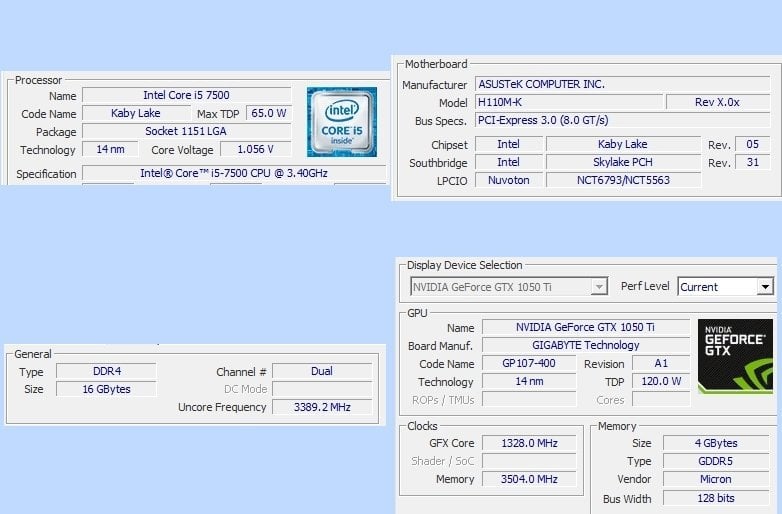Click the empty DC Mode field
782x514 pixels.
pos(322,389)
